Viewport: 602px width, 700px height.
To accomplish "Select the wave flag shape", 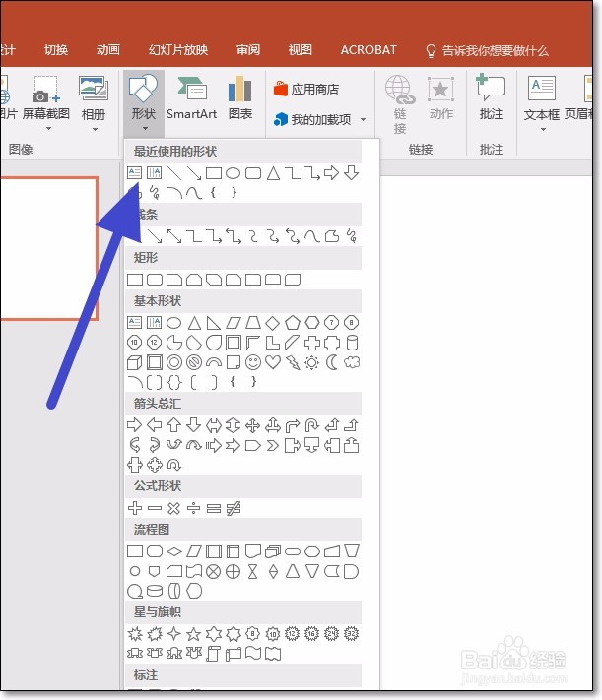I will tap(253, 654).
